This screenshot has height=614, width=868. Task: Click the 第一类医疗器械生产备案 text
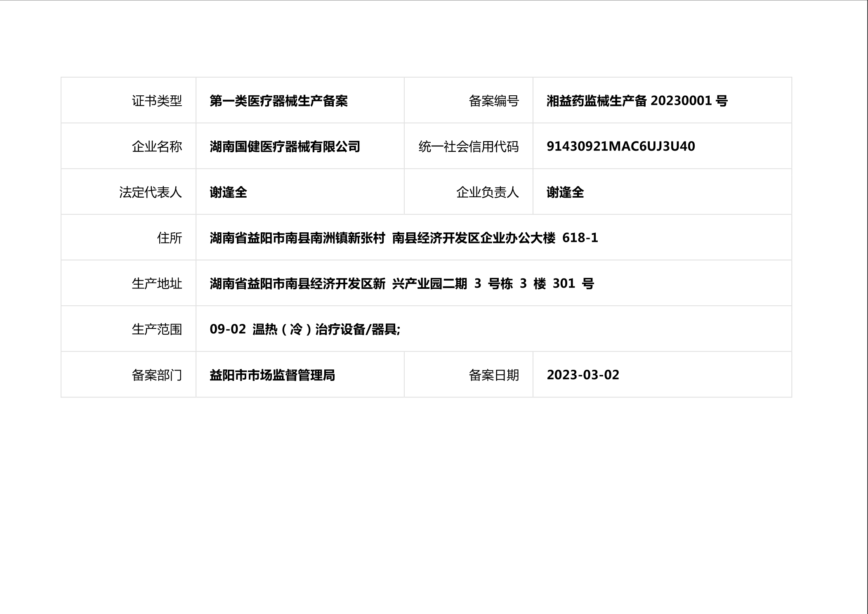[278, 101]
